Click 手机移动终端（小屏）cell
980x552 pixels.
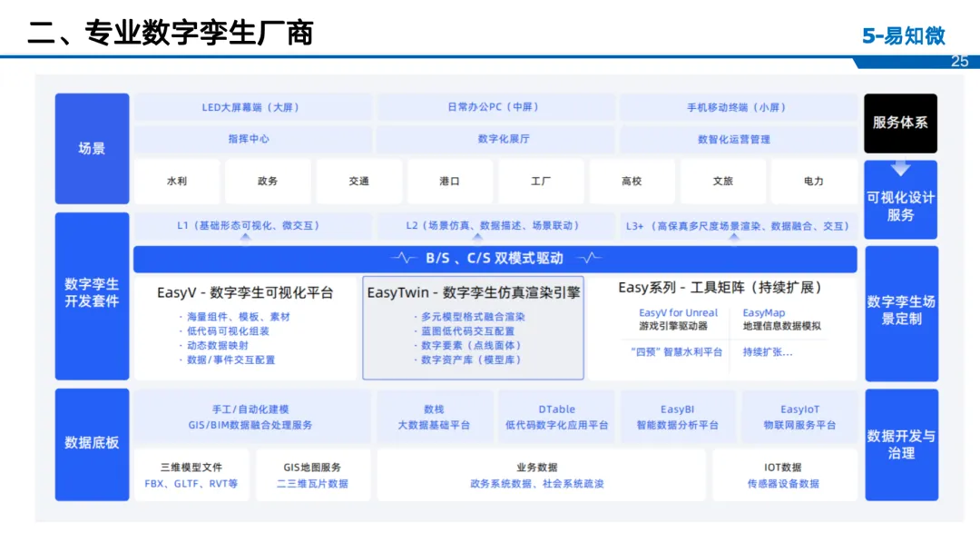pyautogui.click(x=738, y=107)
